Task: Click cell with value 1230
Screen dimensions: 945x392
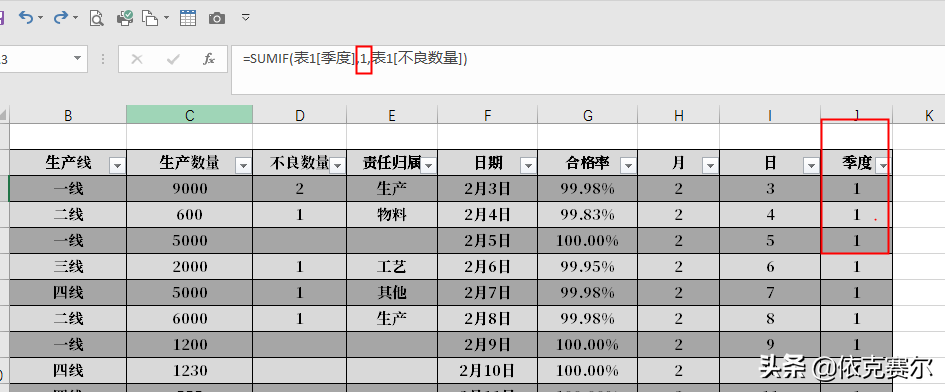Action: pos(189,370)
